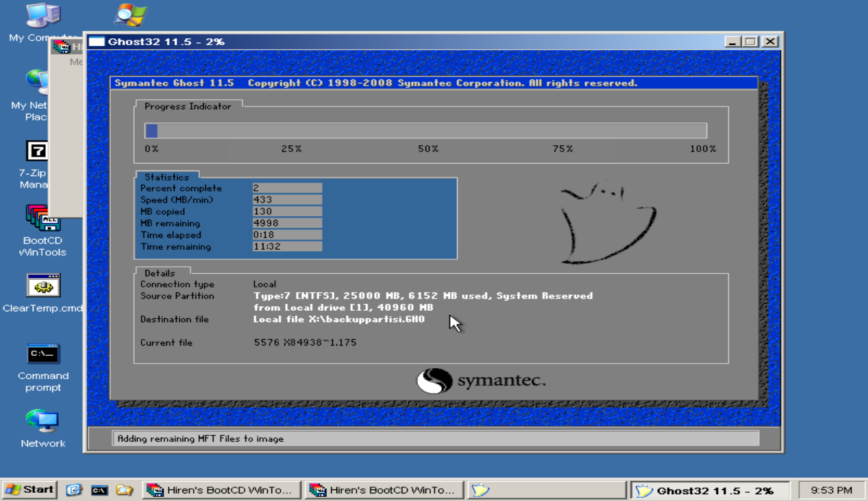Click the Progress Indicator bar

click(424, 130)
